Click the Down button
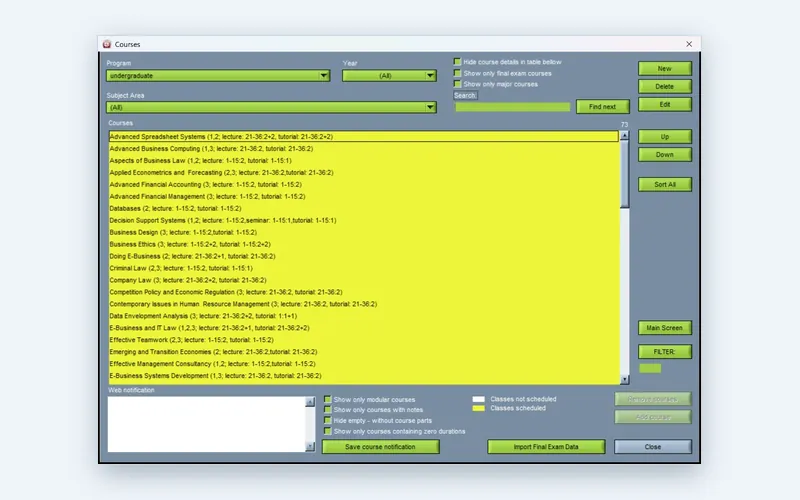Viewport: 800px width, 500px height. [x=665, y=154]
